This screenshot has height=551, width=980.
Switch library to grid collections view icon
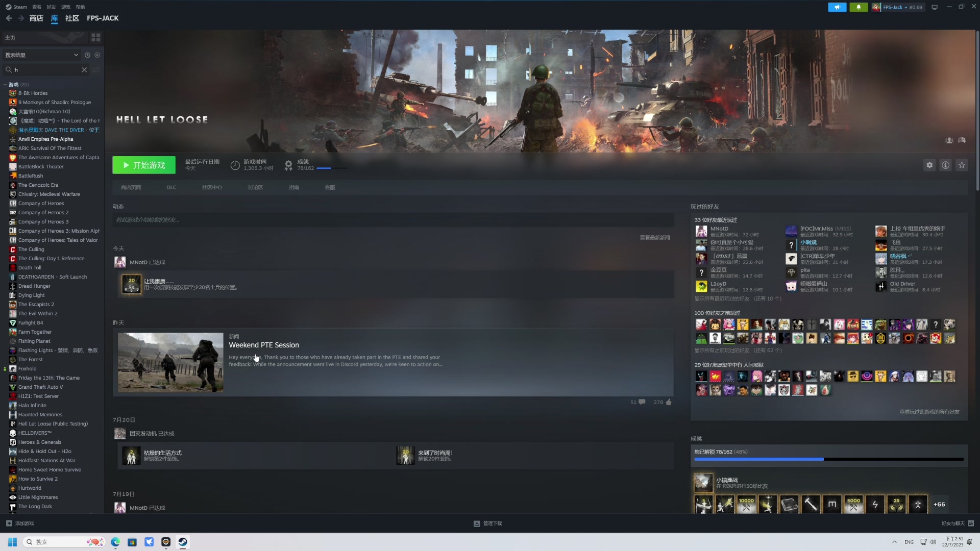coord(95,38)
